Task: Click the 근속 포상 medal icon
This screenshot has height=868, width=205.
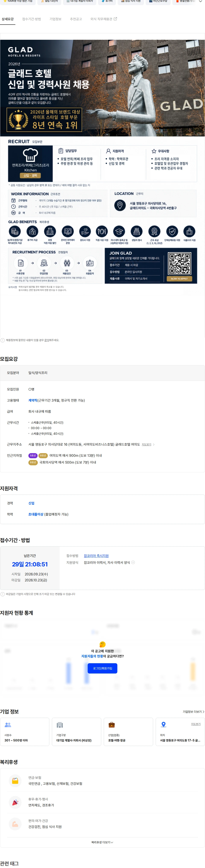Action: [154, 231]
